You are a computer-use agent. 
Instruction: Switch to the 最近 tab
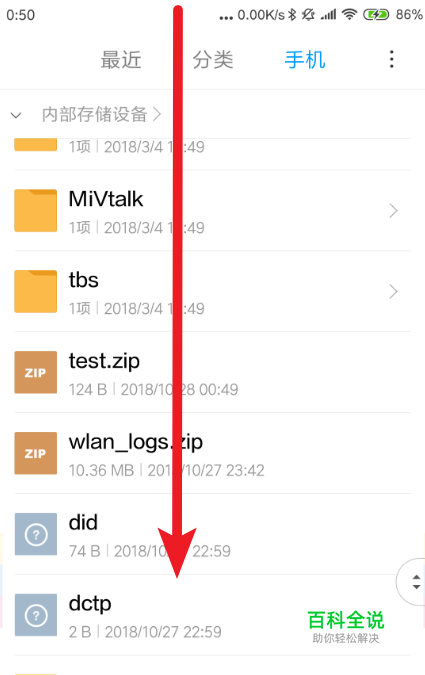[x=121, y=59]
